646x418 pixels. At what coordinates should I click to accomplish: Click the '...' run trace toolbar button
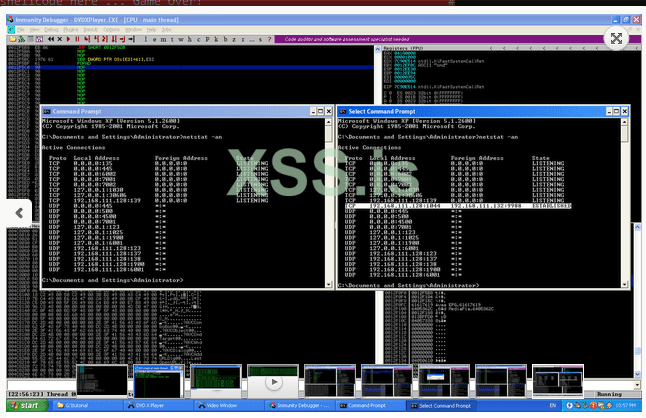(x=252, y=39)
